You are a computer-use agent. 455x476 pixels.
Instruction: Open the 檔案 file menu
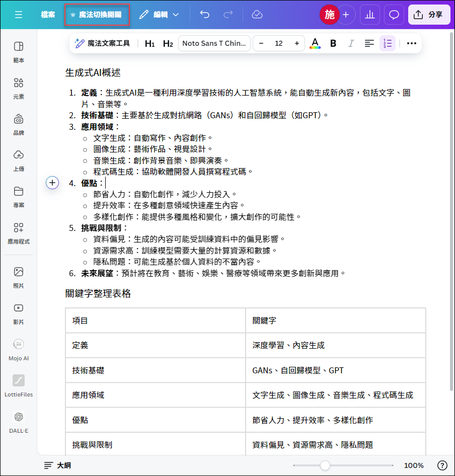pyautogui.click(x=48, y=15)
